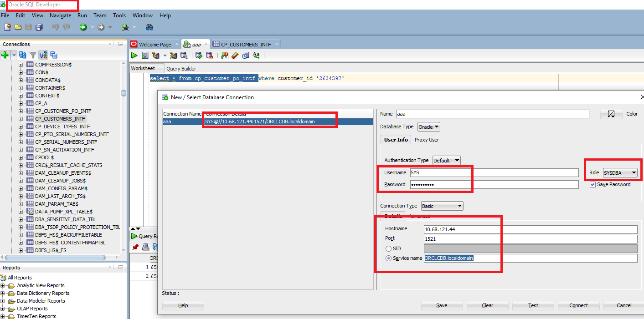Viewport: 644px width, 319px height.
Task: Select CP_SERIAL_NUMBERS_INTF in the tree
Action: (66, 142)
